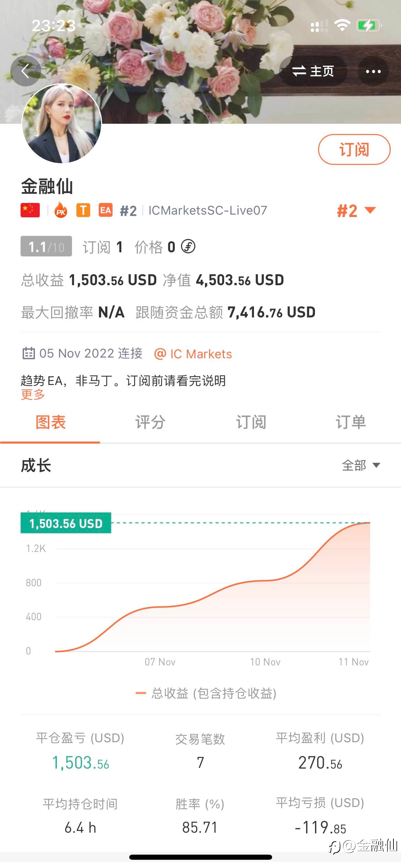
Task: Tap the calendar icon beside connection date
Action: tap(28, 353)
